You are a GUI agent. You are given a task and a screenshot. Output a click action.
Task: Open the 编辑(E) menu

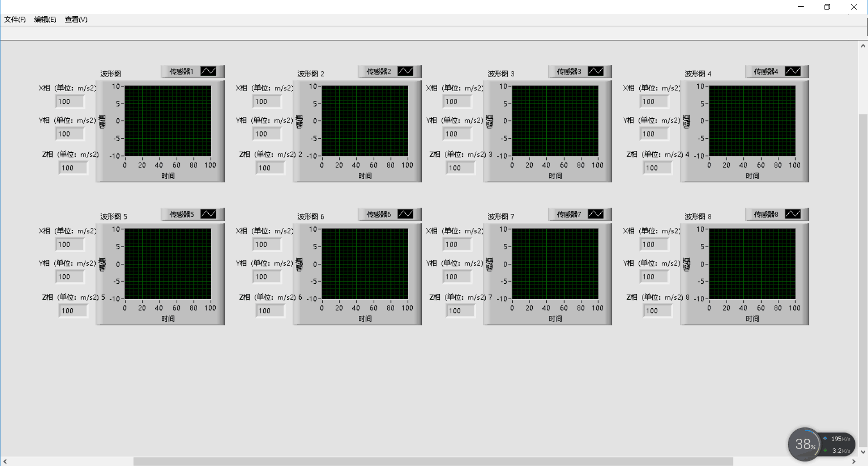point(45,19)
